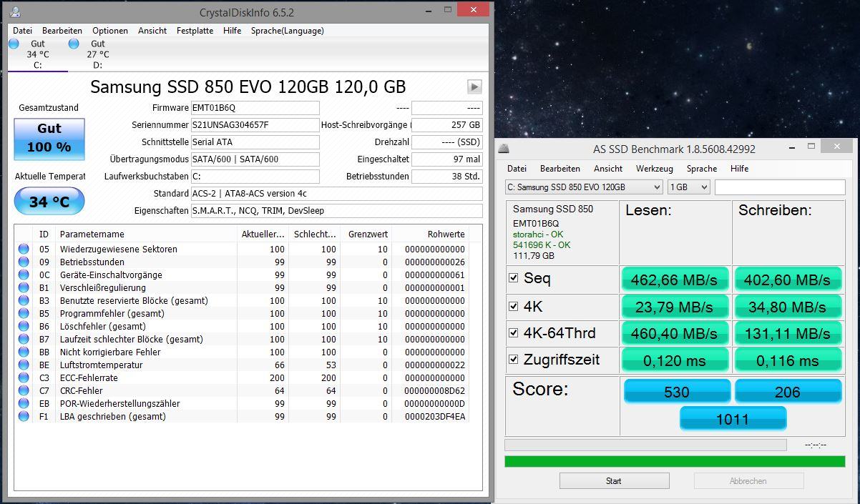
Task: Click 4K-64Thrd read result 460,40 MB/s
Action: (675, 333)
